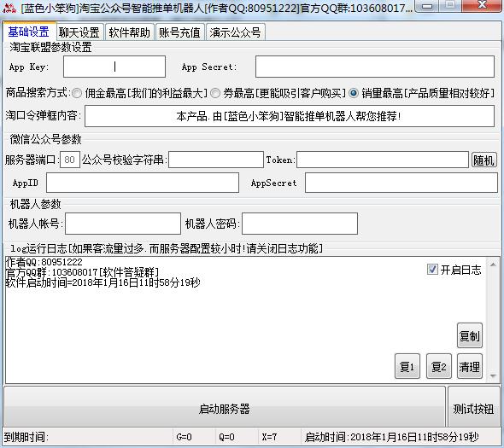
Task: Go to the 账号充值 tab
Action: 179,32
